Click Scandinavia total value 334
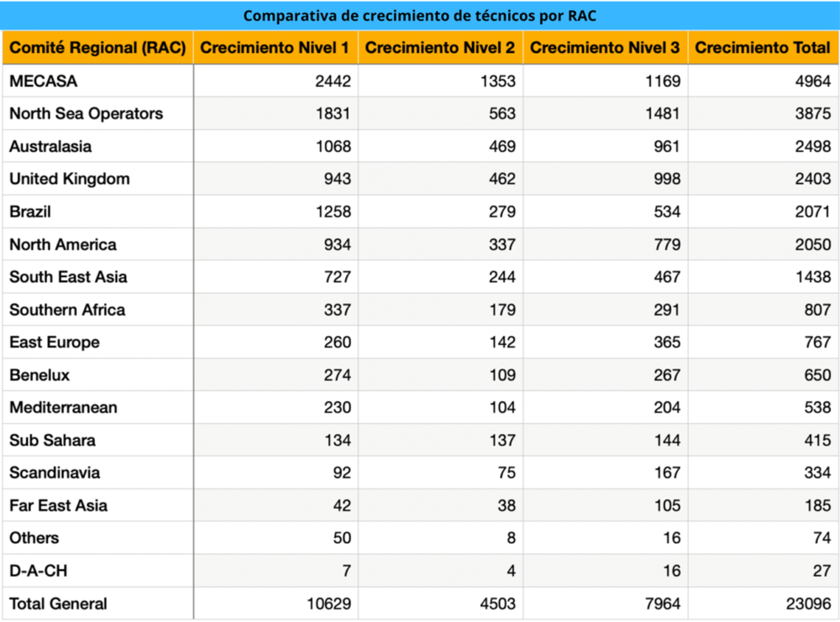The height and width of the screenshot is (622, 840). coord(817,473)
